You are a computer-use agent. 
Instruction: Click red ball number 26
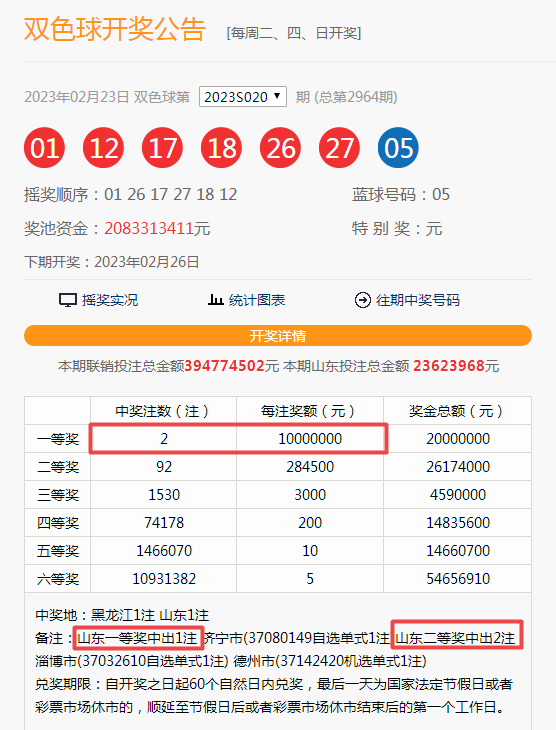(x=280, y=148)
